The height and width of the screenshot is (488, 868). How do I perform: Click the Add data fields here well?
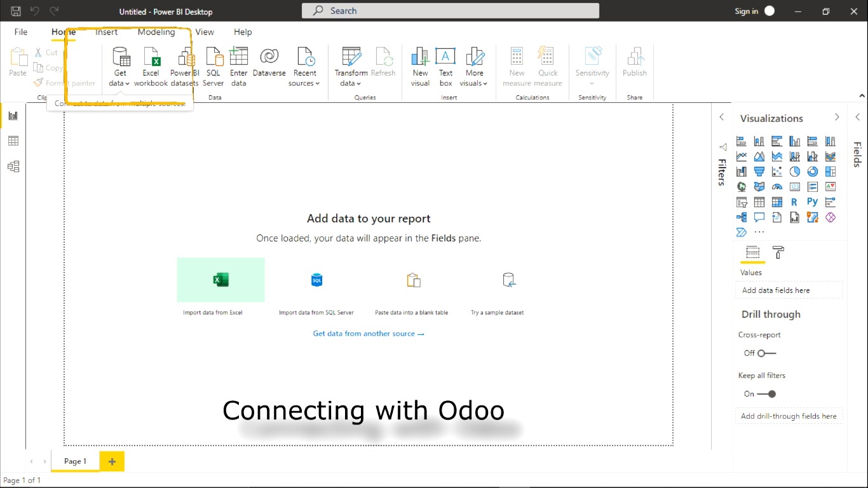(789, 290)
